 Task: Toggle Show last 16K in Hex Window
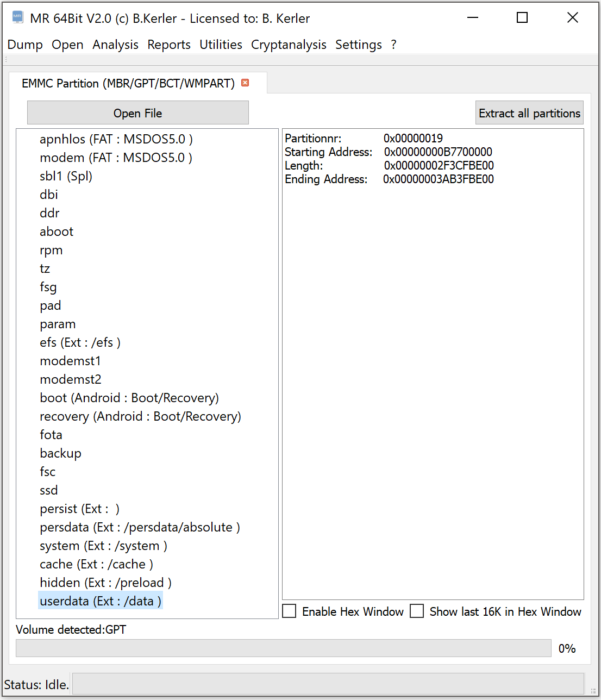pos(417,611)
